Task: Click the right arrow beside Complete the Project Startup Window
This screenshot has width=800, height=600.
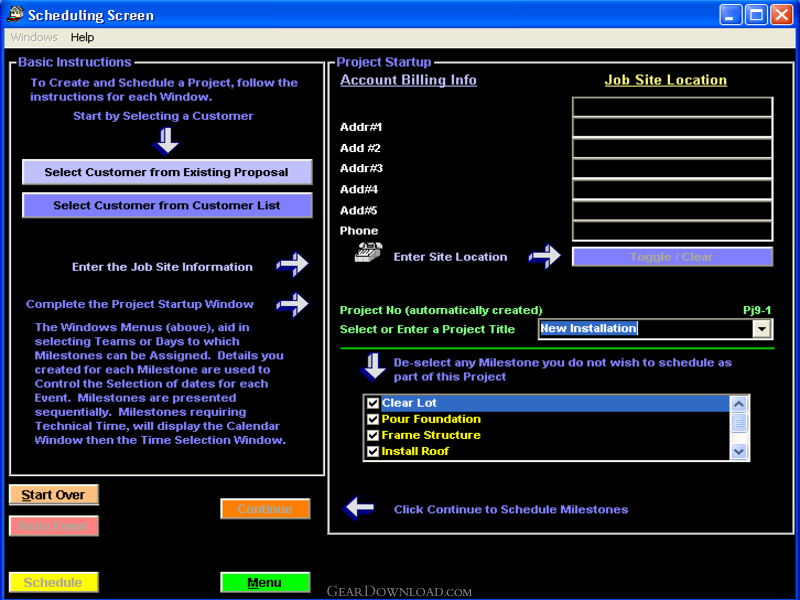Action: click(x=292, y=303)
